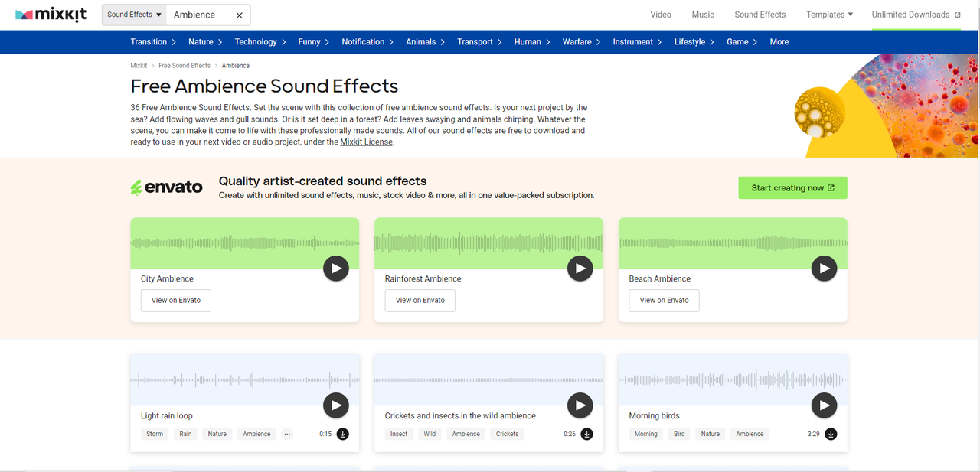Expand the Templates dropdown in header
Screen dimensions: 980x472
point(829,15)
